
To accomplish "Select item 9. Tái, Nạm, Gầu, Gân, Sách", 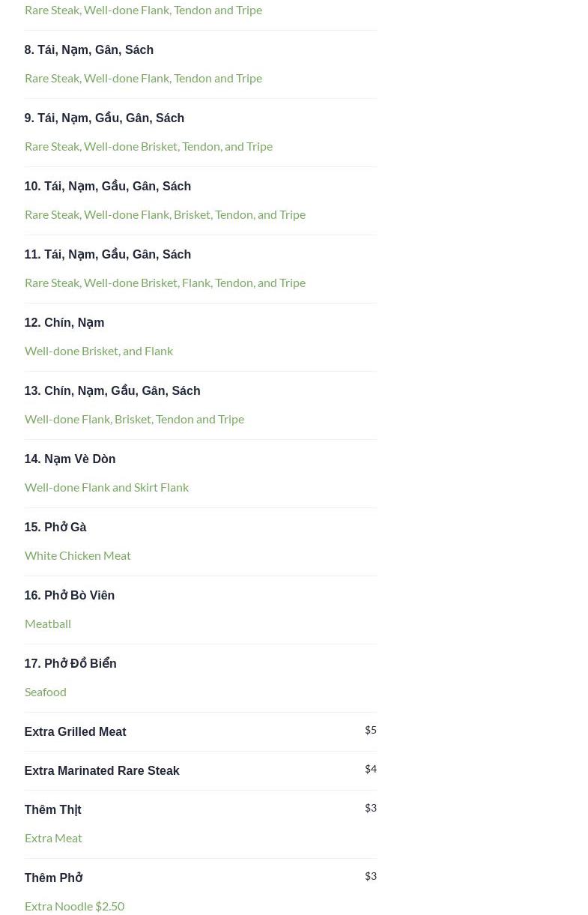I will (104, 118).
